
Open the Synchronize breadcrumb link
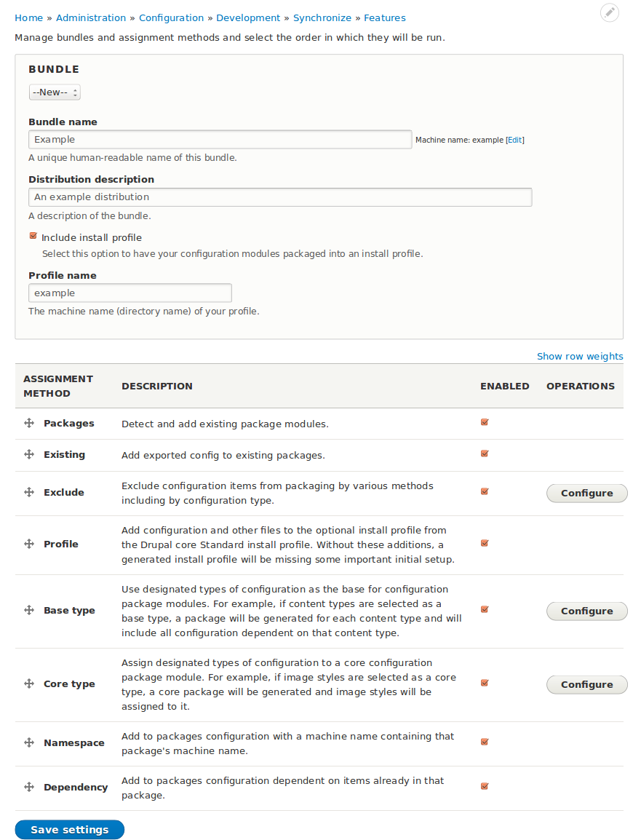coord(322,17)
